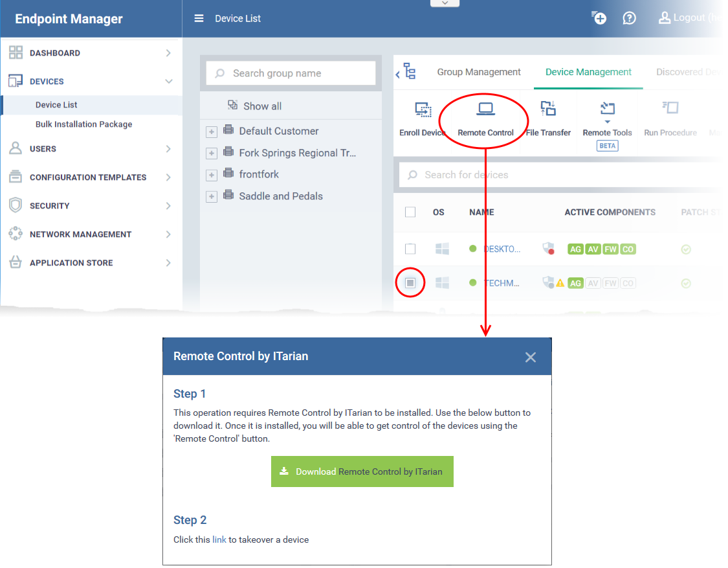Open the DASHBOARD menu item

55,53
